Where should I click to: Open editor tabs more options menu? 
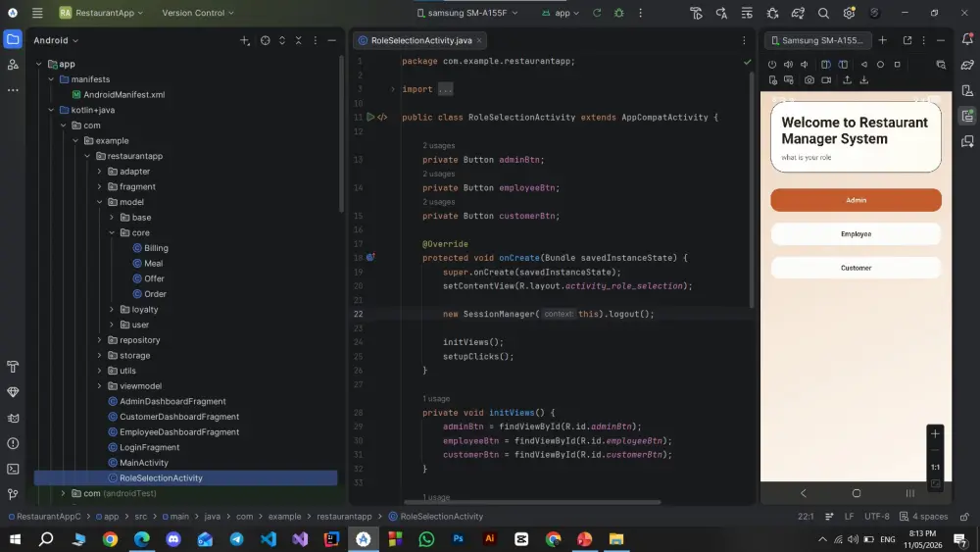pos(744,40)
